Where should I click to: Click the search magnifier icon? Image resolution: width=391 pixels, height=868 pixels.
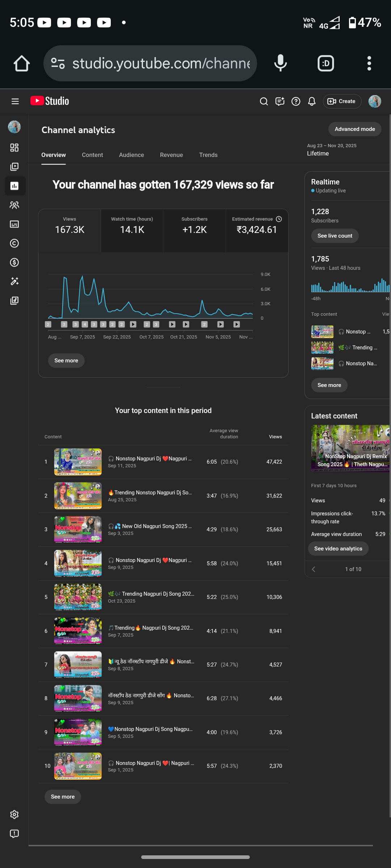point(264,101)
